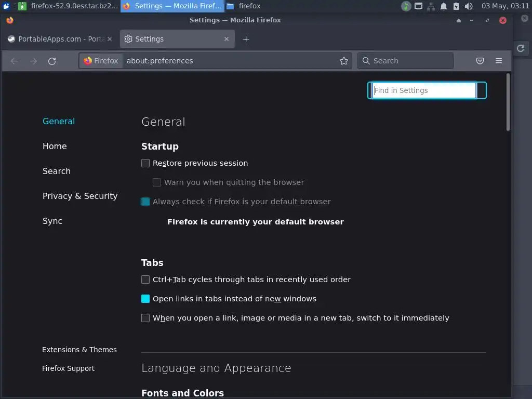
Task: Click "Firefox is currently your default browser" text
Action: (x=256, y=222)
